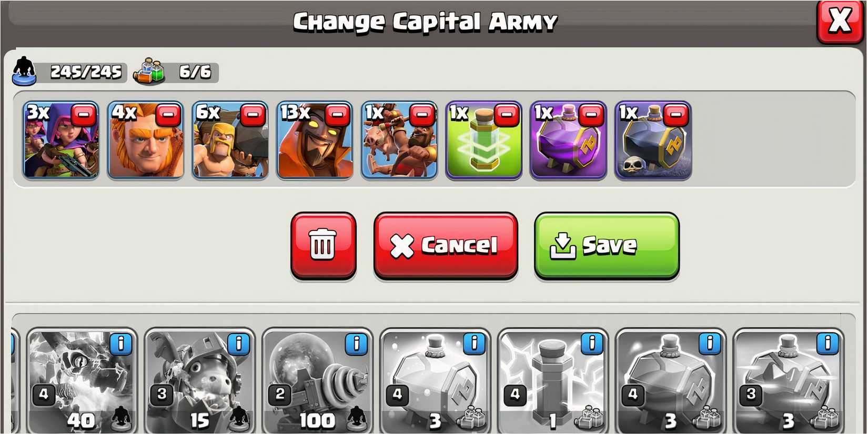Save the capital army
This screenshot has height=434, width=868.
click(607, 245)
